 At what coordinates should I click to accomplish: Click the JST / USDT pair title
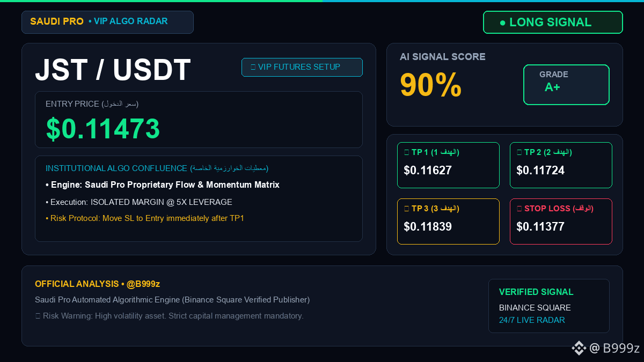pos(113,70)
